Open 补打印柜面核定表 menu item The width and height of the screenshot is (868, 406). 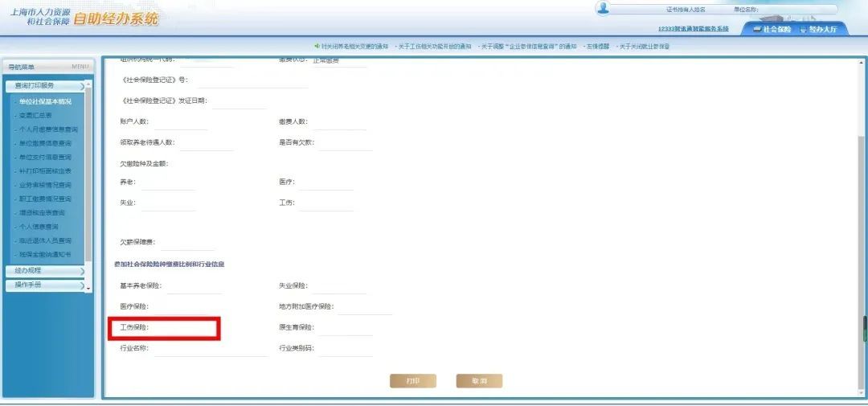pos(45,171)
